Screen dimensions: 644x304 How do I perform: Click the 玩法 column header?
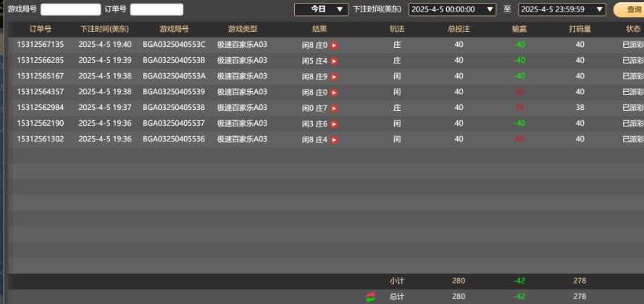[x=397, y=29]
